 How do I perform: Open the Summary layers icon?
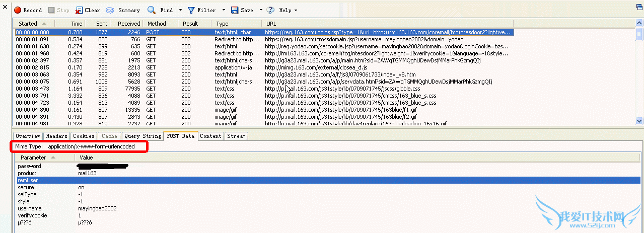pyautogui.click(x=110, y=10)
